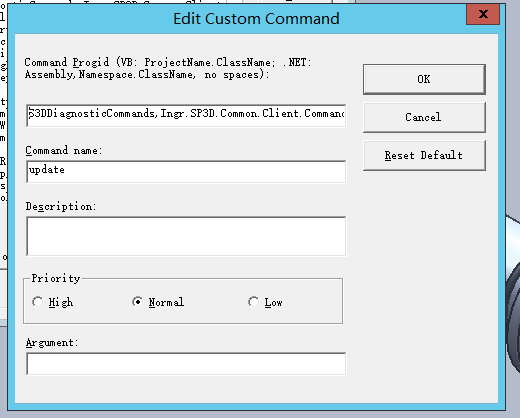
Task: Click the Argument label
Action: coord(52,343)
